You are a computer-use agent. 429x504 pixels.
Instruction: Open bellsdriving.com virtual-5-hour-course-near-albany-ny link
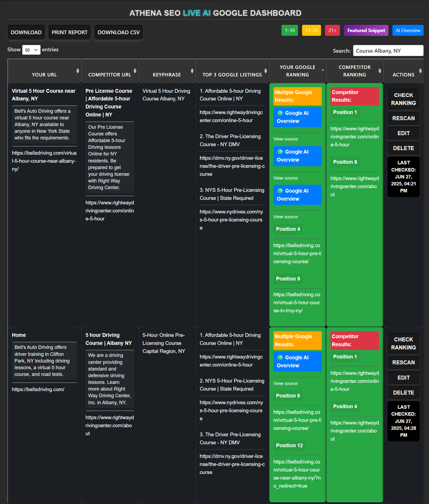44,161
